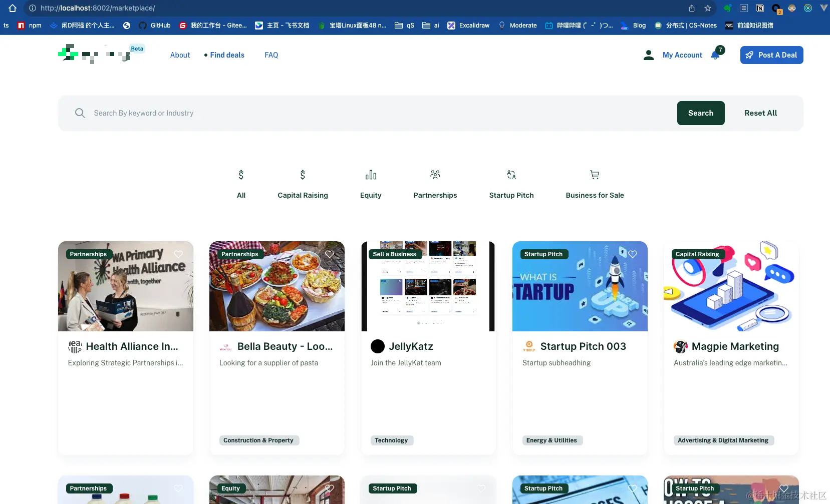The width and height of the screenshot is (830, 504).
Task: Open the globe icon bookmark
Action: click(127, 26)
